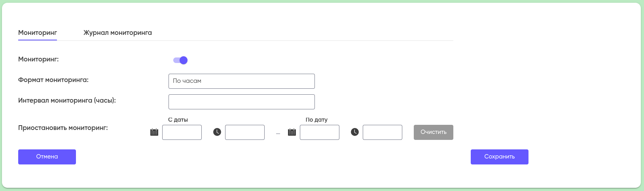Click the Отмена button
The image size is (644, 191).
(x=47, y=157)
